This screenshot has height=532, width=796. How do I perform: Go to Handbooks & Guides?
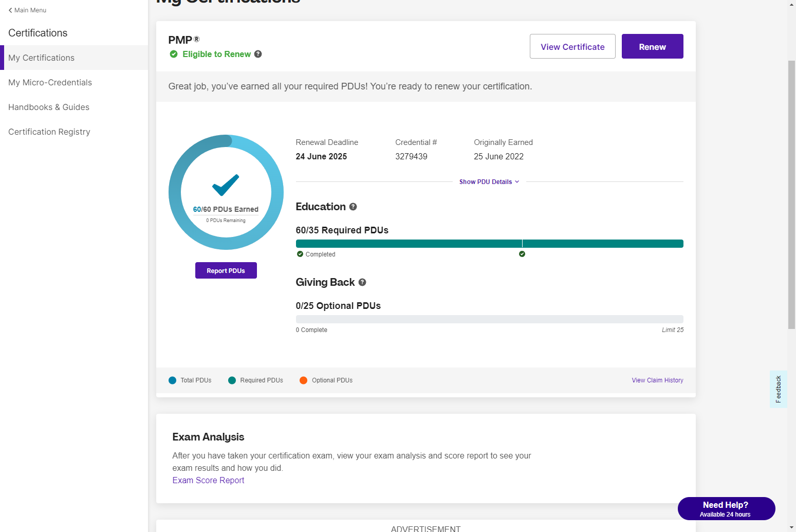coord(49,107)
